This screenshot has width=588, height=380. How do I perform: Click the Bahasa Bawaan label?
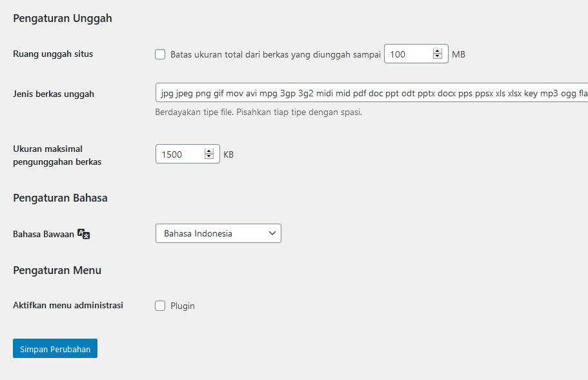[43, 234]
